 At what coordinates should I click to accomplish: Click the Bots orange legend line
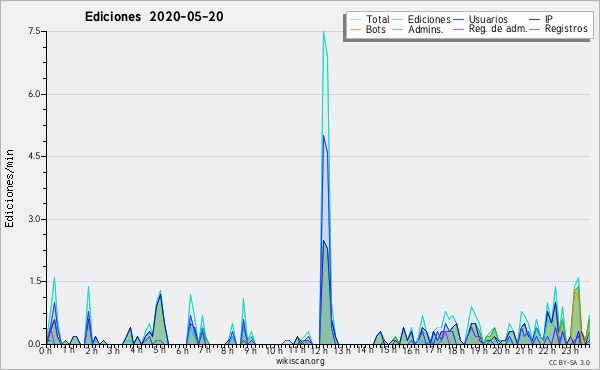[355, 29]
